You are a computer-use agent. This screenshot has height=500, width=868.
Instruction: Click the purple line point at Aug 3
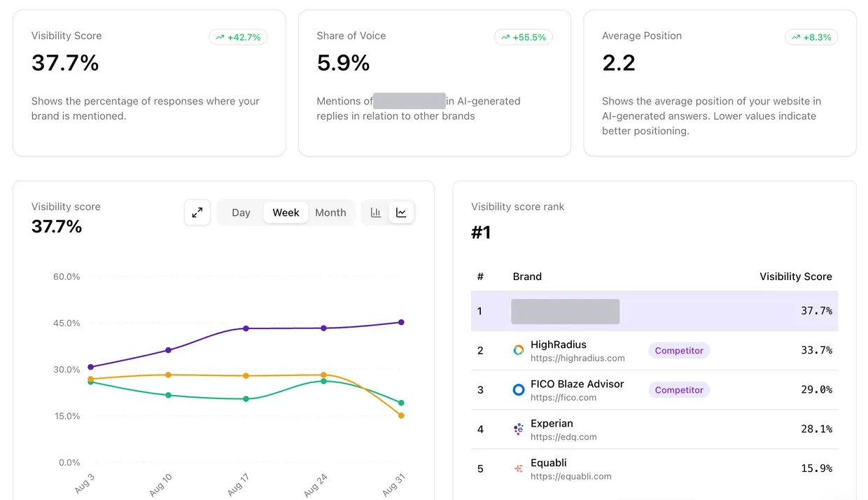(x=90, y=367)
